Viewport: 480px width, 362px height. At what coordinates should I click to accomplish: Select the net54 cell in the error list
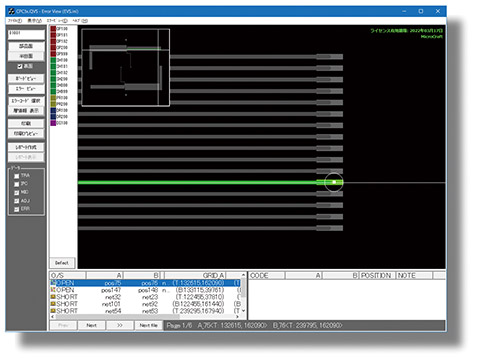(x=113, y=311)
